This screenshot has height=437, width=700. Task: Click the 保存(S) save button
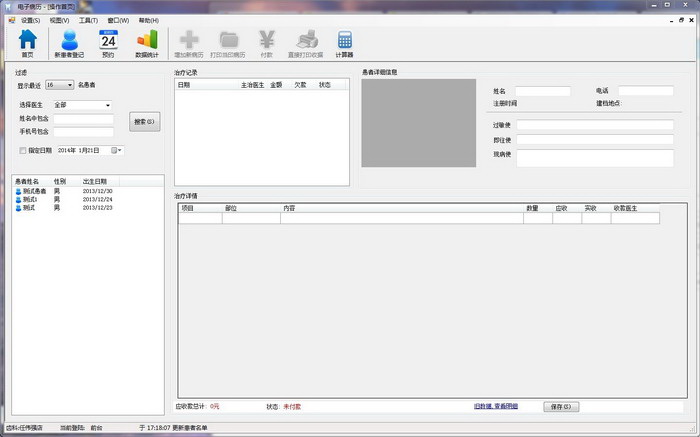[560, 407]
